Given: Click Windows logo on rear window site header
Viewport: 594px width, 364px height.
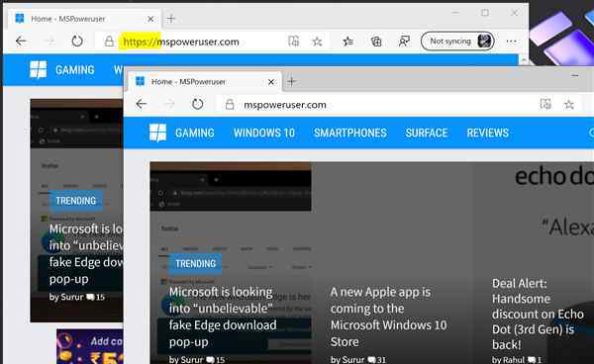Looking at the screenshot, I should [39, 69].
